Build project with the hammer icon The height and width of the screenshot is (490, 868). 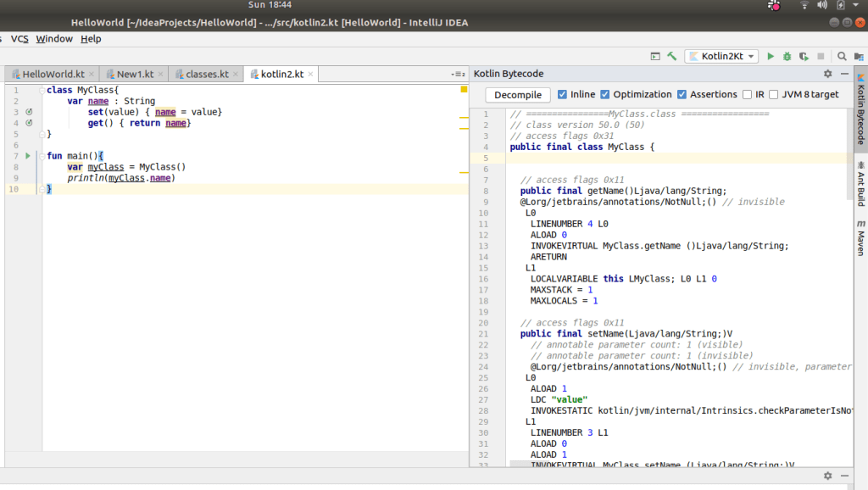(x=671, y=56)
